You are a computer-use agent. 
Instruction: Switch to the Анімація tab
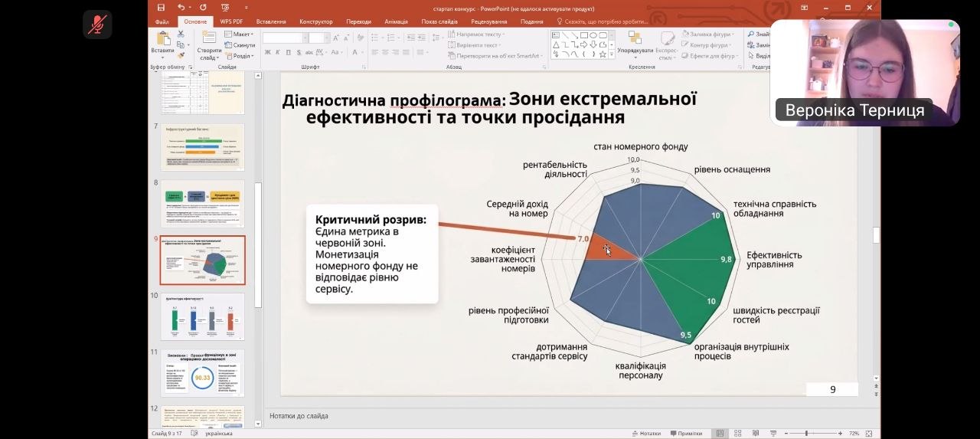click(x=396, y=22)
